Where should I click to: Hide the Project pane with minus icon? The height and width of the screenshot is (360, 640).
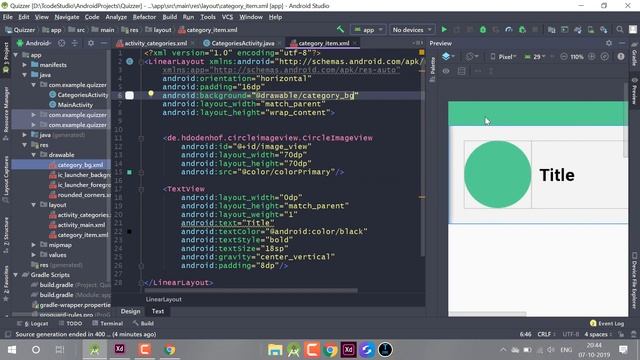click(x=104, y=43)
